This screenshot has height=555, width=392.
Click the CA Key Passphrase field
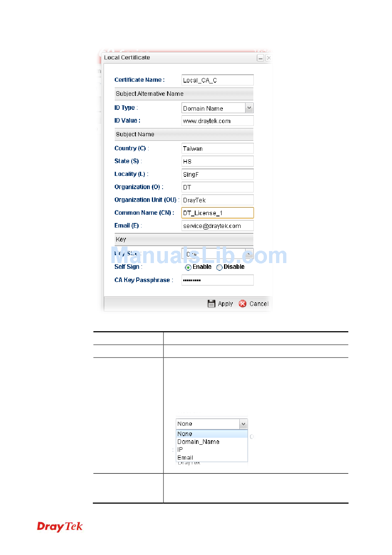click(x=217, y=280)
